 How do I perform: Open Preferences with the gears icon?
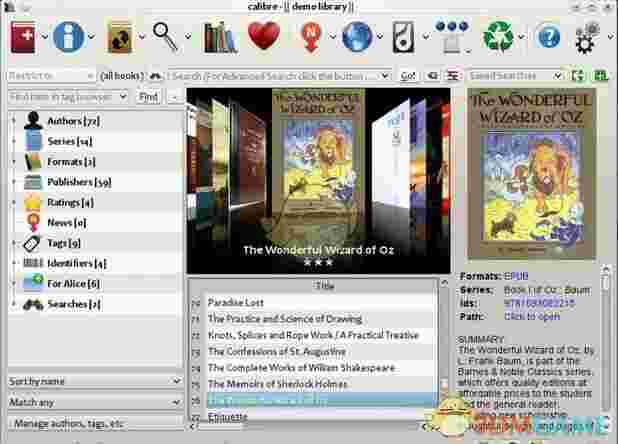(x=586, y=38)
